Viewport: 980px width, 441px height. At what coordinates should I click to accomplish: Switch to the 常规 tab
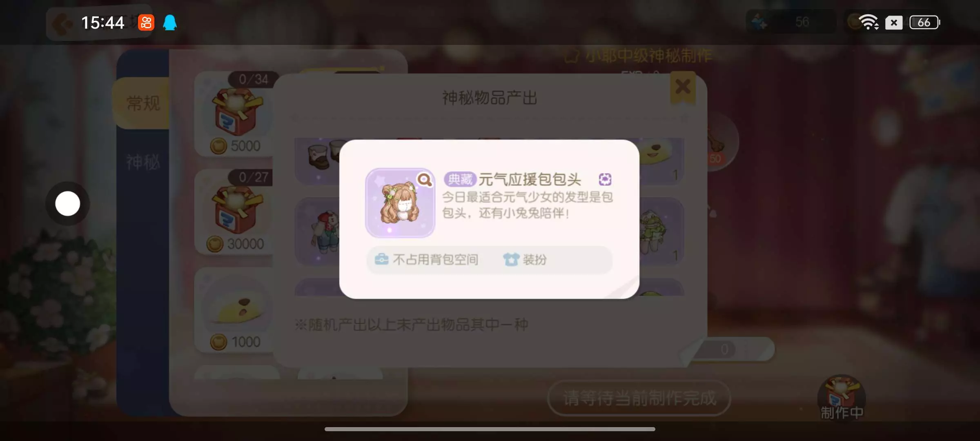tap(143, 103)
